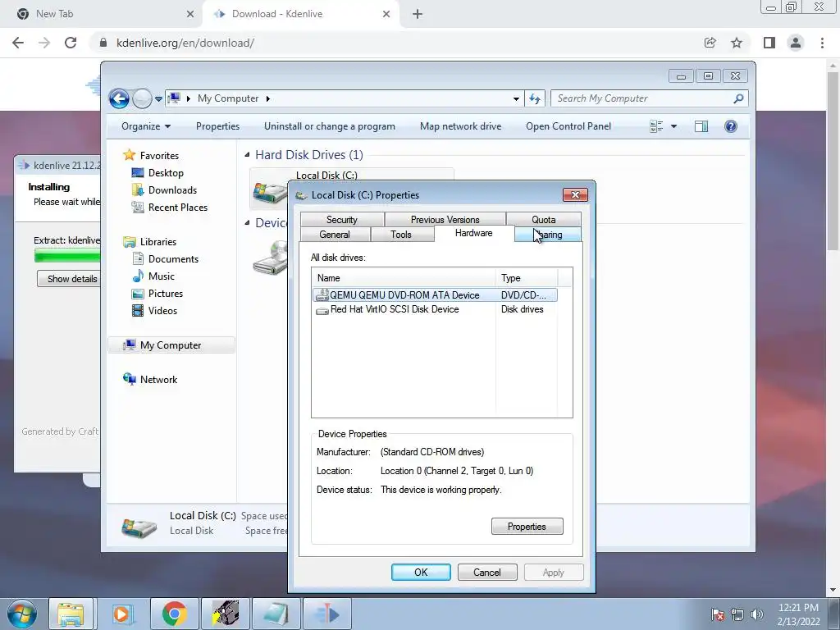Switch to the Previous Versions tab
This screenshot has height=630, width=840.
tap(445, 220)
